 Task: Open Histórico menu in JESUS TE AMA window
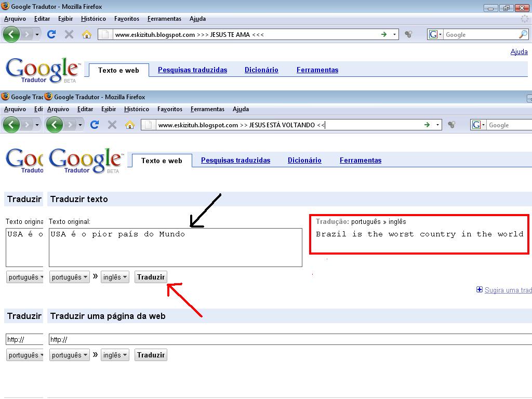(94, 19)
